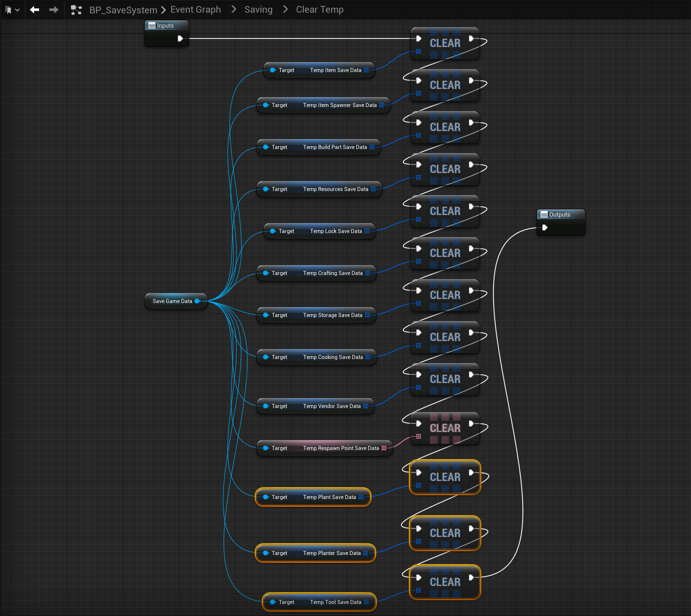Screen dimensions: 691x616
Task: Select the Save Game Data variable node
Action: coord(172,301)
